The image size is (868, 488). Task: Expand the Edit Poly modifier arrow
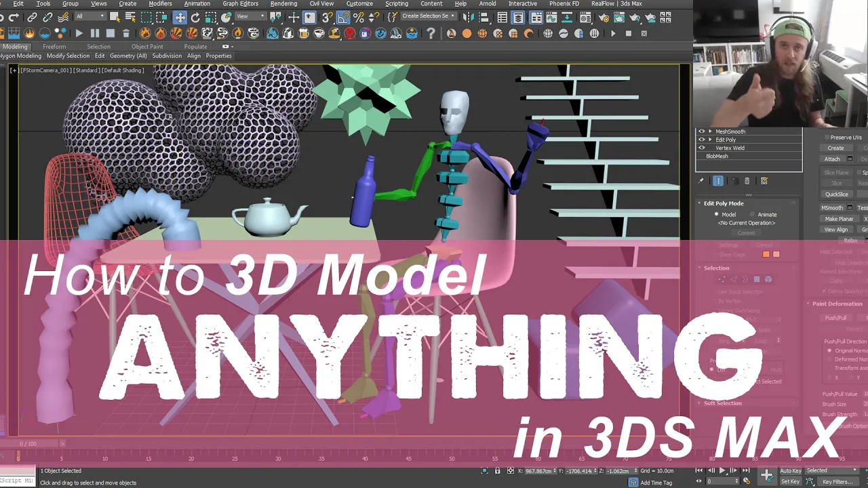coord(710,140)
